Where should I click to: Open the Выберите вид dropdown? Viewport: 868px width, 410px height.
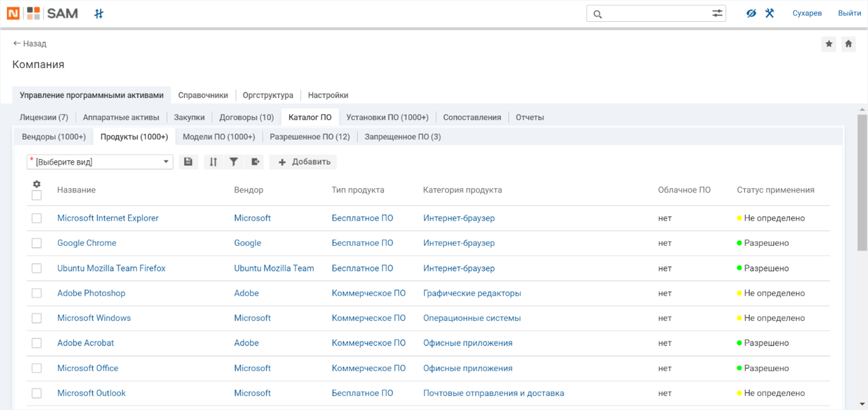100,162
